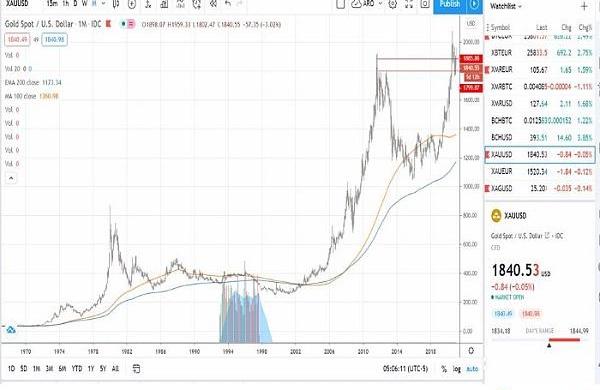600x390 pixels.
Task: Open the timeframe interval dropdown arrow
Action: (x=103, y=3)
